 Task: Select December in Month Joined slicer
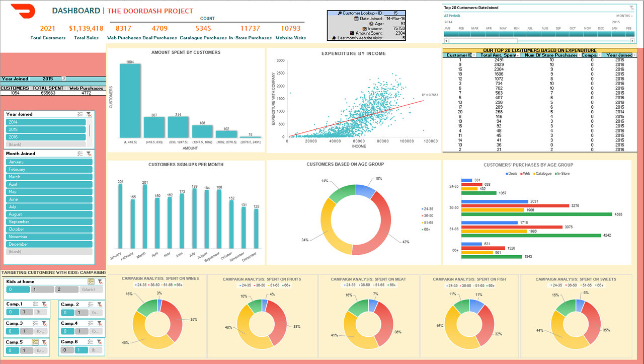[x=49, y=244]
